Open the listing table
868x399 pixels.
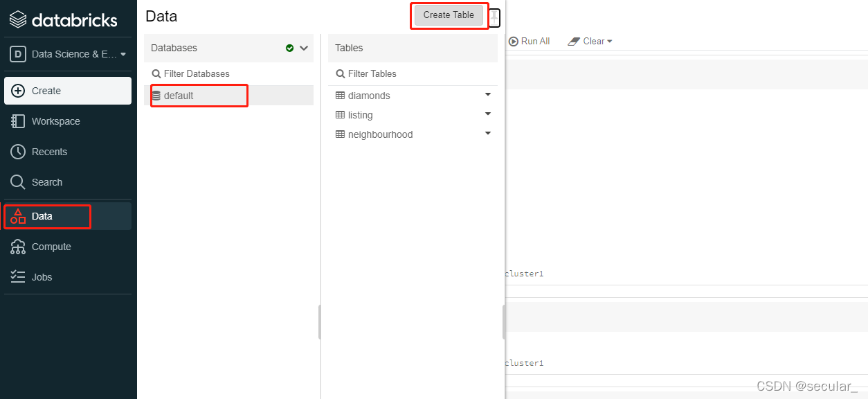[x=360, y=115]
